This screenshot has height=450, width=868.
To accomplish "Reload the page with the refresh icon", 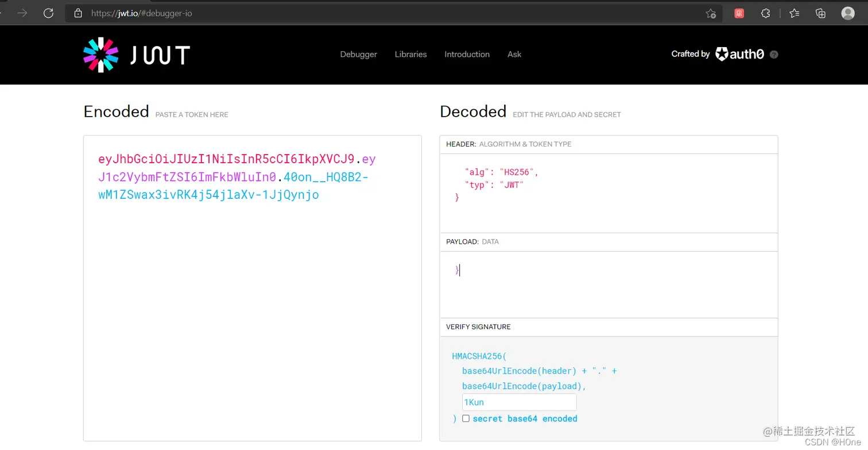I will click(x=48, y=13).
